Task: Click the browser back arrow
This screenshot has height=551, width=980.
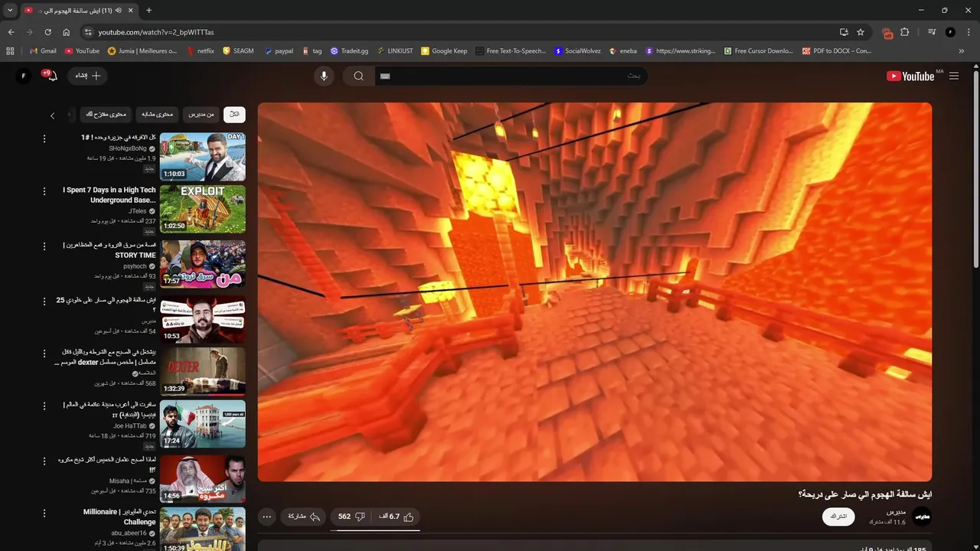Action: [x=11, y=32]
